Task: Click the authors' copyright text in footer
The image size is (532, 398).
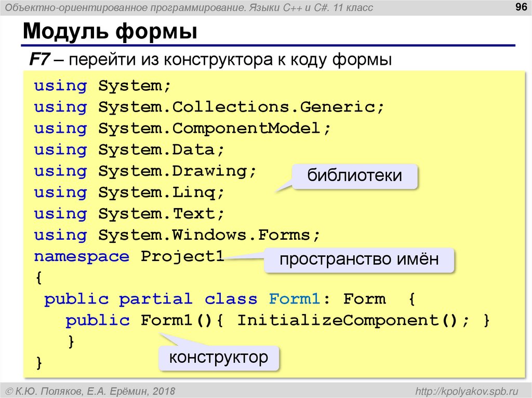Action: [x=90, y=391]
